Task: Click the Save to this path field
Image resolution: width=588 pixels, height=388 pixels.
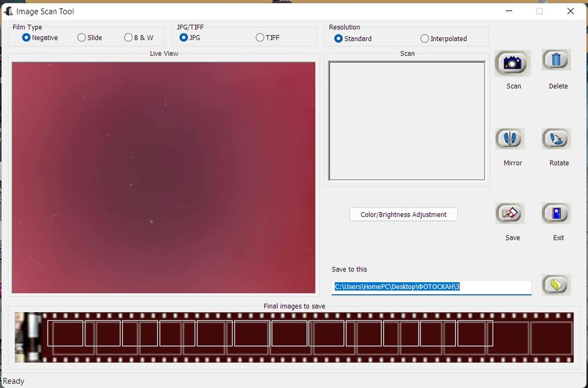Action: tap(432, 287)
